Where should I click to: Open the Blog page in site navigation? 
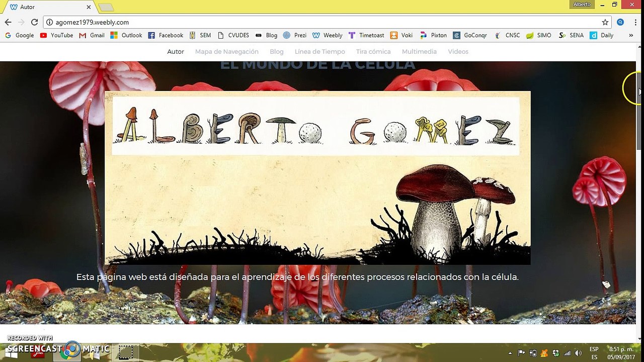(x=277, y=51)
